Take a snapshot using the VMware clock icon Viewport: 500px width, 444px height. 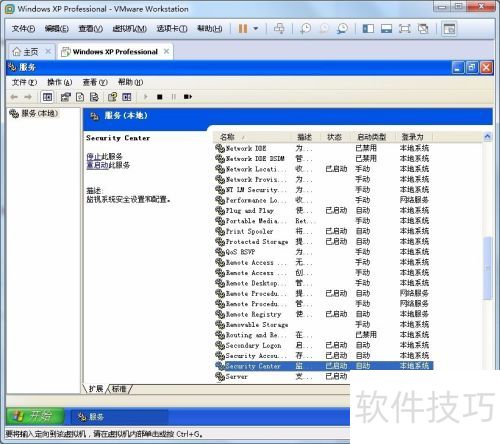coord(305,29)
